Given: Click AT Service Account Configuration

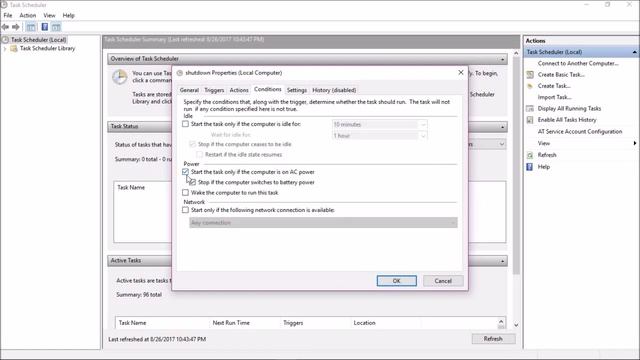Looking at the screenshot, I should pos(580,131).
